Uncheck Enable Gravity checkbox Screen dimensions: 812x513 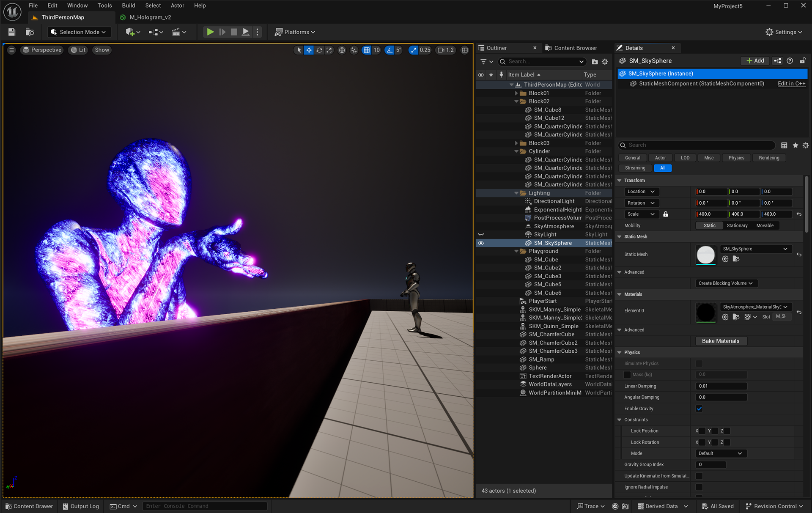[x=699, y=409]
